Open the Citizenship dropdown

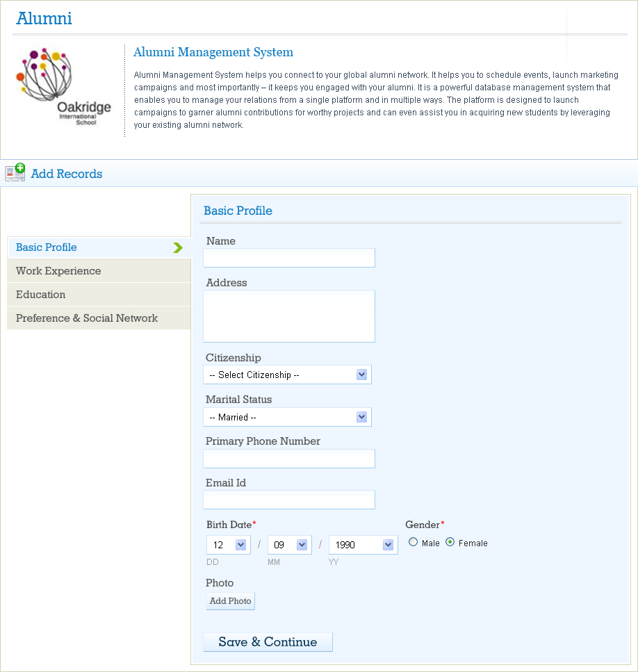(x=288, y=375)
